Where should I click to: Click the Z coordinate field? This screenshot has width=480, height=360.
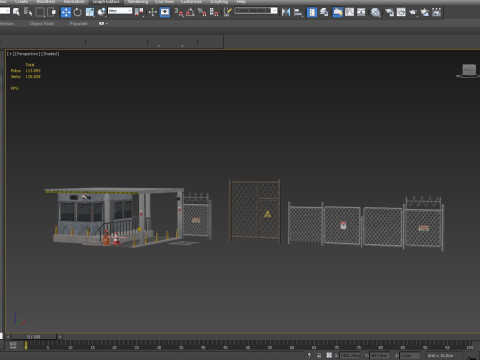(x=410, y=355)
